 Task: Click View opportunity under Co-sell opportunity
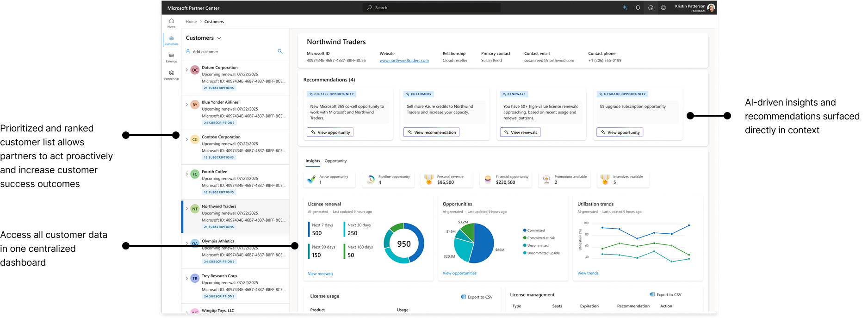coord(330,132)
